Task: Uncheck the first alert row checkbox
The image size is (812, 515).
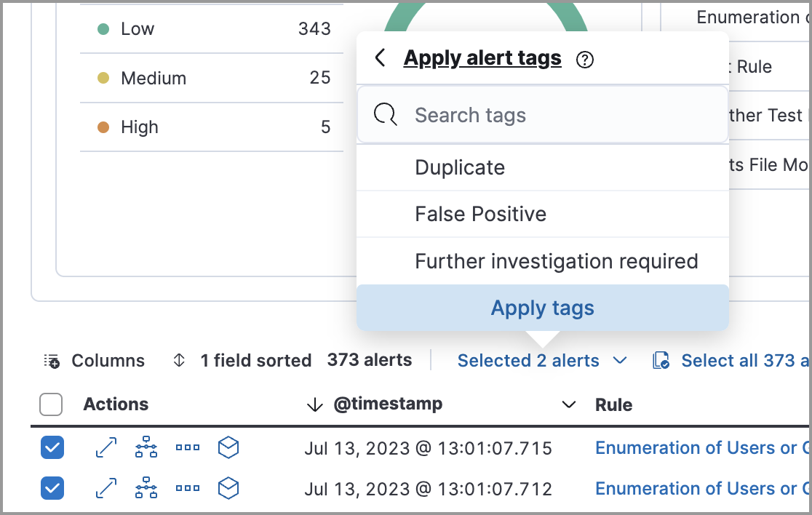Action: point(52,448)
